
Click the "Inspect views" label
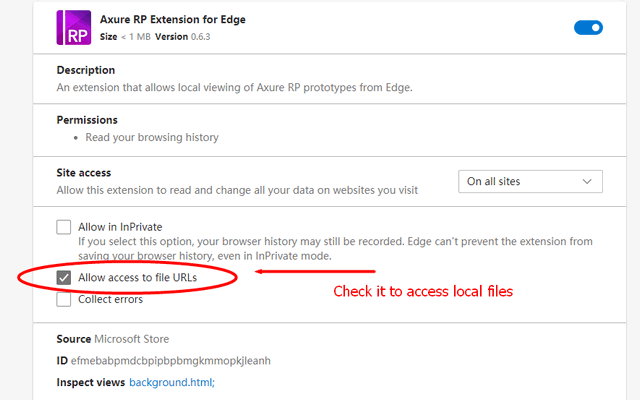[x=91, y=382]
